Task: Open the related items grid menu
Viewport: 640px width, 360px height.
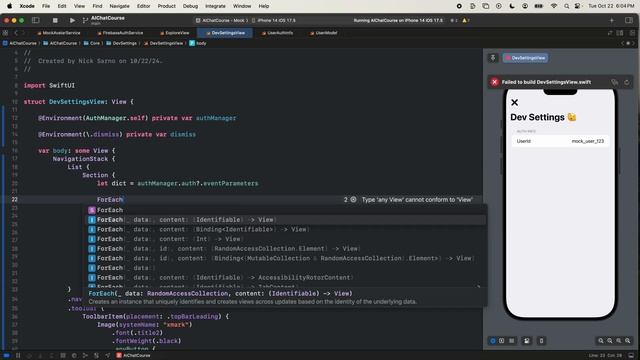Action: [x=5, y=33]
